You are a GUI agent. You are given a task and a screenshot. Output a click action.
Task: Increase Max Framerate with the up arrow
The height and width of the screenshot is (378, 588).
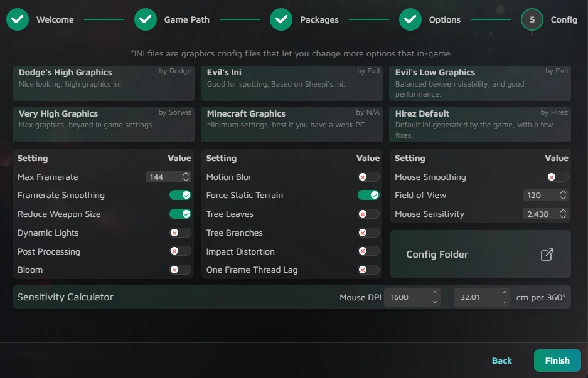(186, 174)
